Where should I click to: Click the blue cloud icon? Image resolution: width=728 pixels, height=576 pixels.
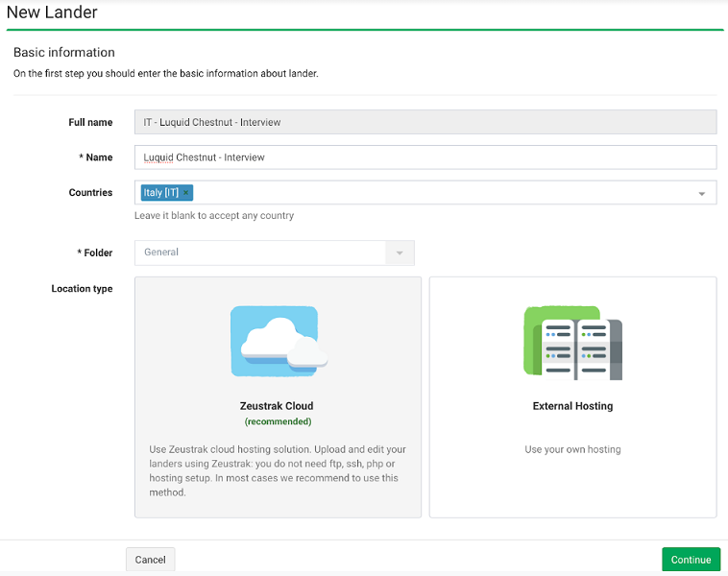279,341
